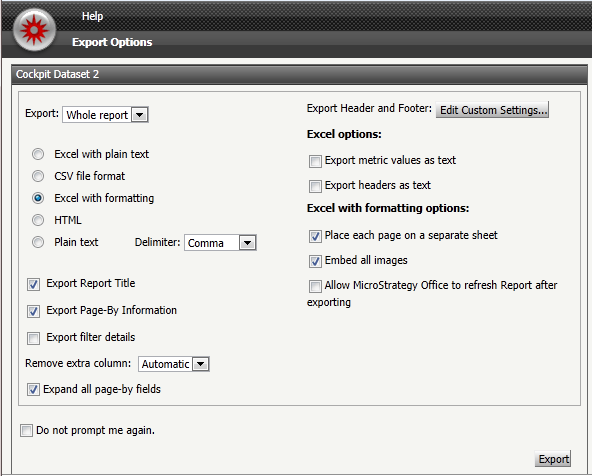Toggle Export Page-By Information checkbox

click(33, 311)
